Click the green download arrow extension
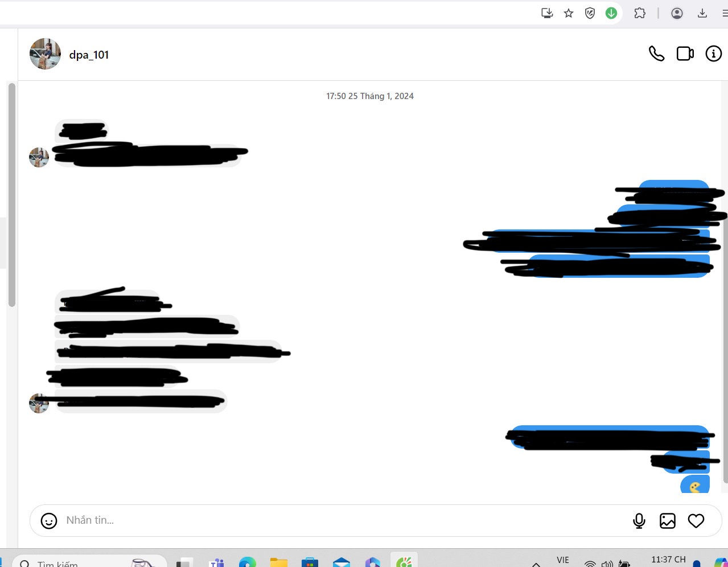Image resolution: width=728 pixels, height=567 pixels. tap(611, 13)
